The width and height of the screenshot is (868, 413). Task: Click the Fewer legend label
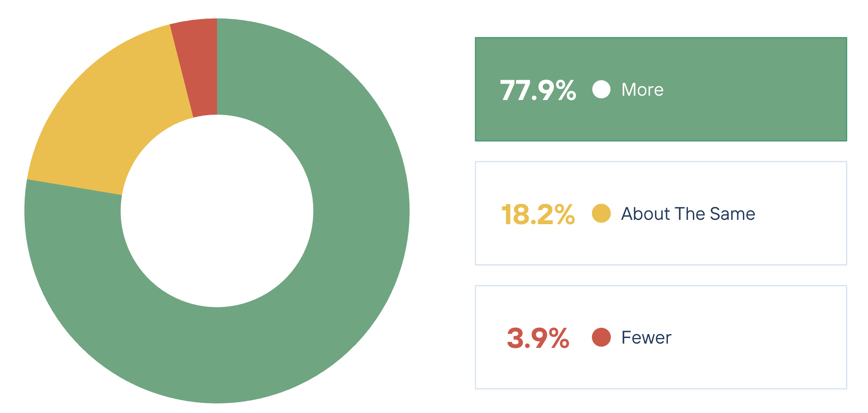(646, 338)
